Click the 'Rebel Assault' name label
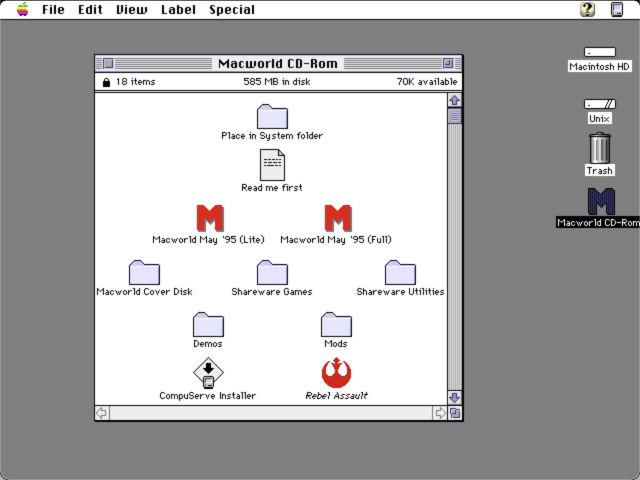Screen dimensions: 640x480 tap(336, 396)
